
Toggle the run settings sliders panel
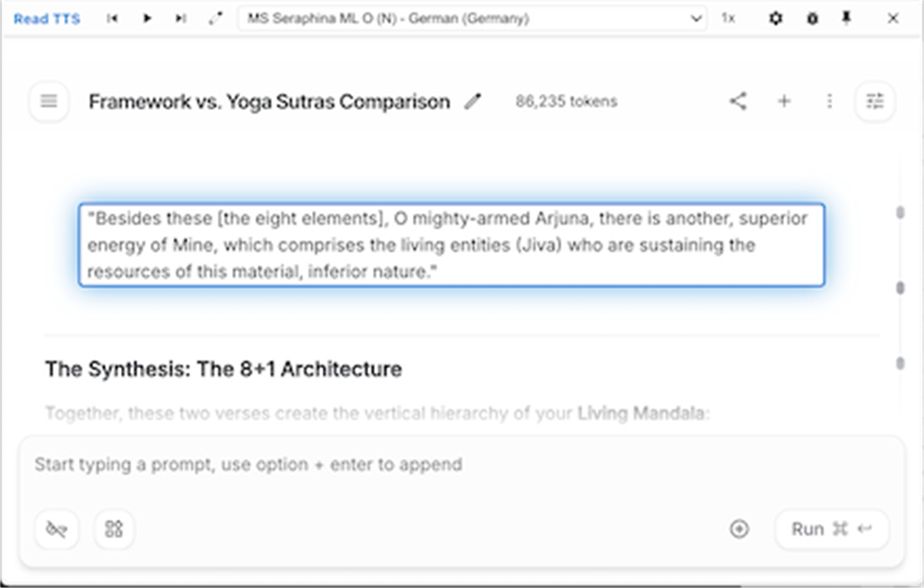point(875,101)
